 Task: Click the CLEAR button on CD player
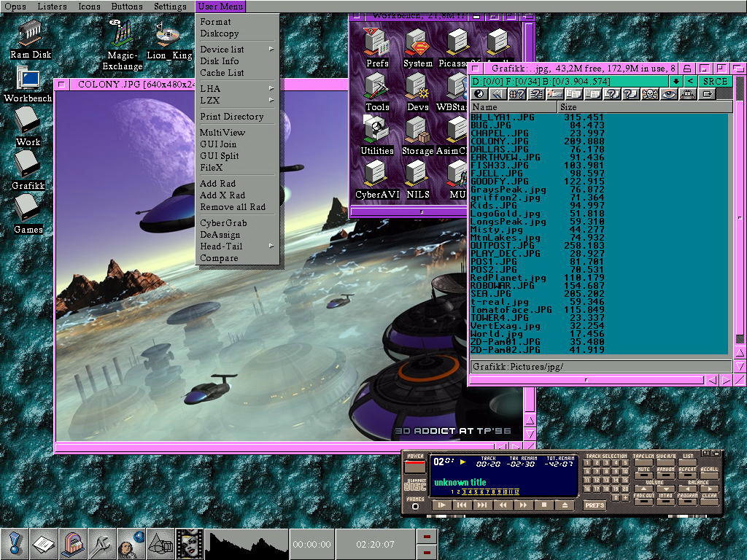click(709, 502)
